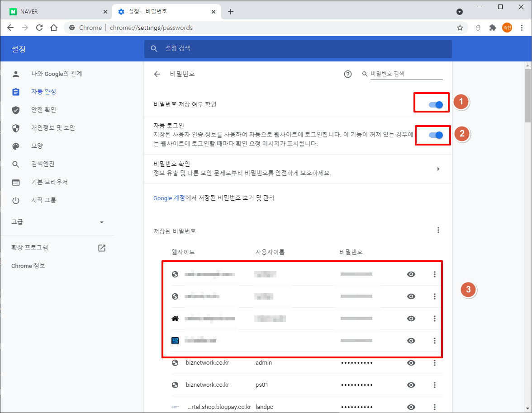Bookmark this page with star icon
The image size is (532, 413).
click(460, 28)
